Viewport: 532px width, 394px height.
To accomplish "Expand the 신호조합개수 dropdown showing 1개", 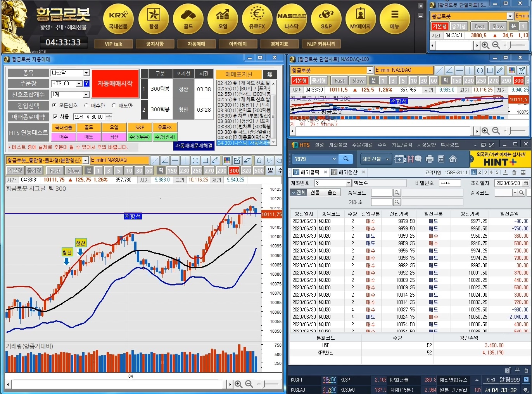I will click(86, 95).
